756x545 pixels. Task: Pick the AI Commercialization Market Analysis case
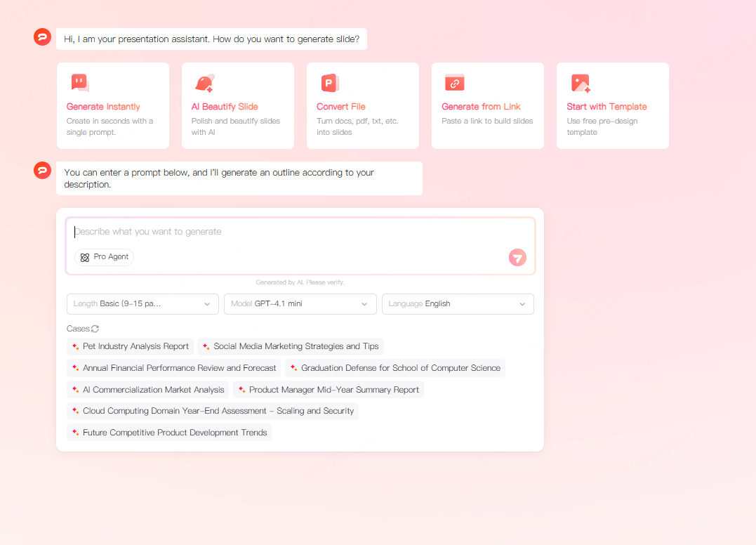(147, 390)
